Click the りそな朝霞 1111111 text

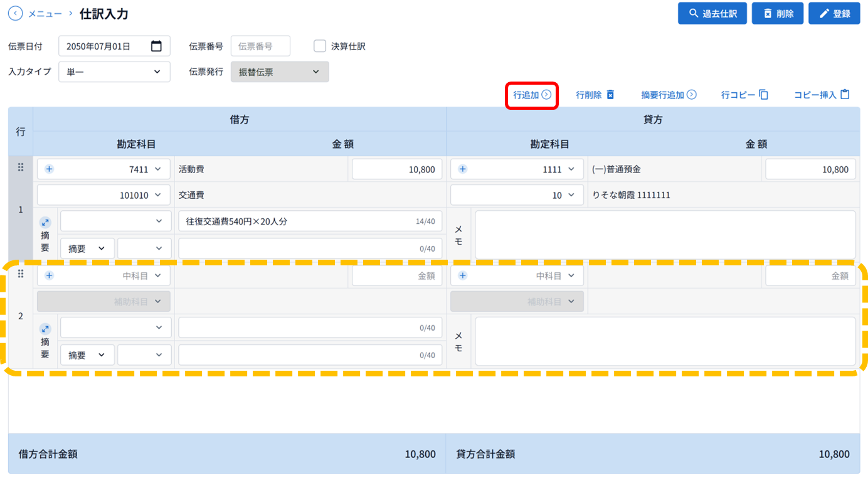631,195
